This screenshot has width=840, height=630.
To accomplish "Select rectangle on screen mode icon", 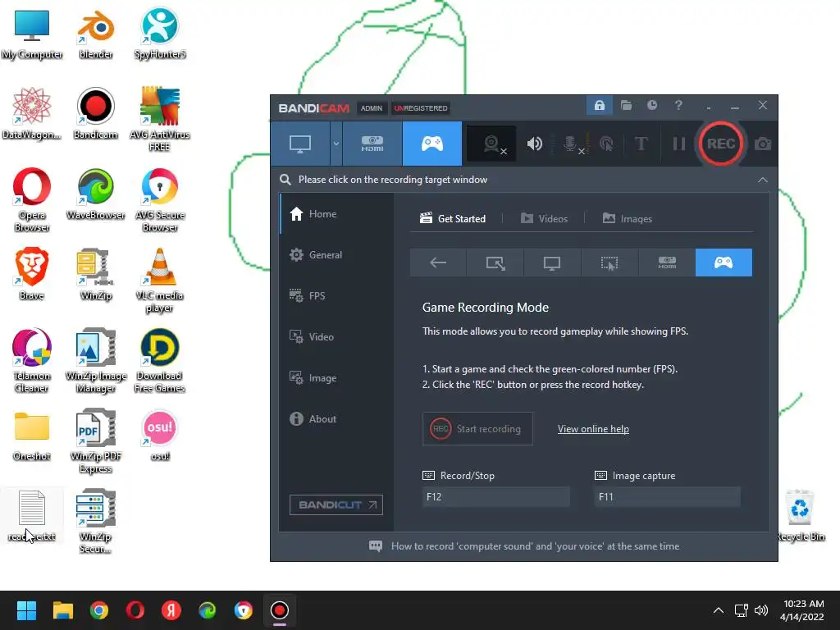I will click(495, 262).
